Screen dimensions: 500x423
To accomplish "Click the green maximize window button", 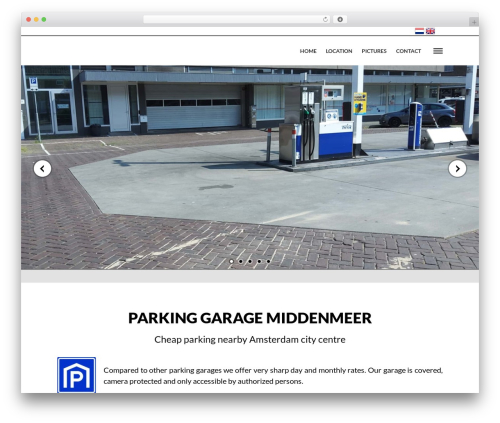I will click(x=44, y=20).
